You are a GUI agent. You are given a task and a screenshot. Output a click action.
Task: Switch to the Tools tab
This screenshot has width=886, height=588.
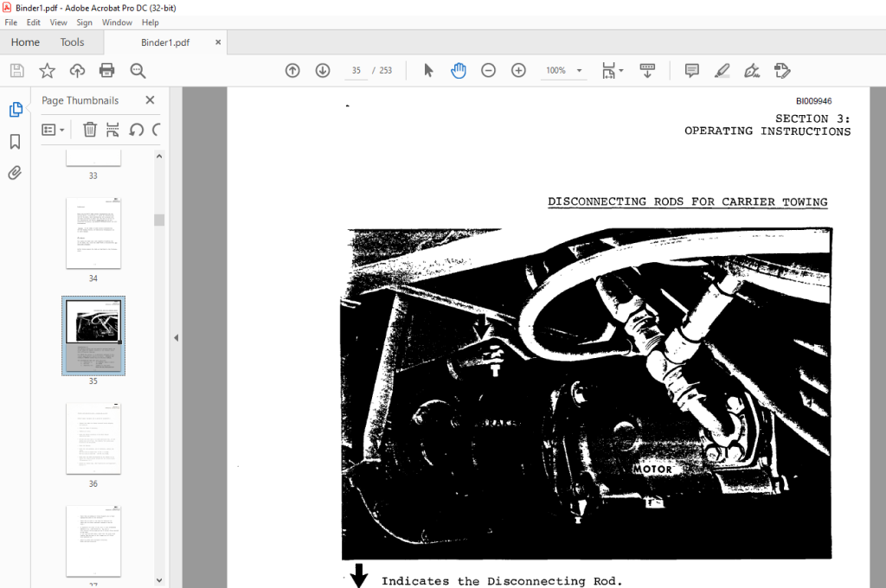72,42
